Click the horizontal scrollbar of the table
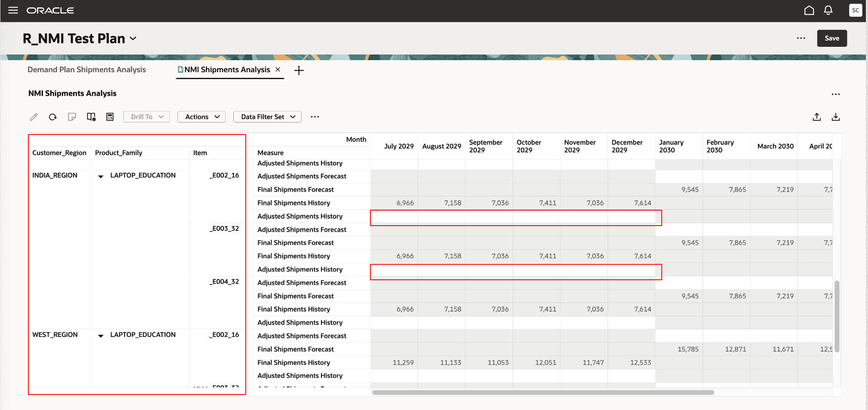Screen dimensions: 868x410 [x=543, y=392]
